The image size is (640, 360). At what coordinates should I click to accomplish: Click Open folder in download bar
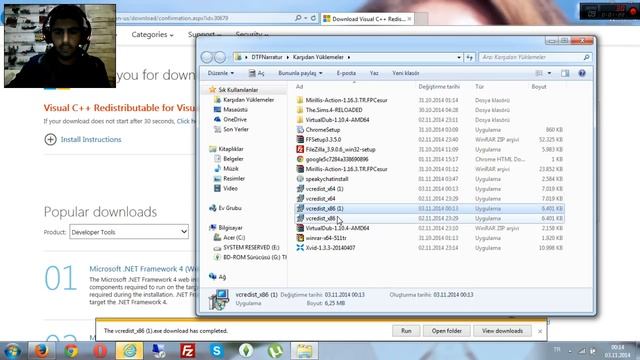(x=447, y=331)
